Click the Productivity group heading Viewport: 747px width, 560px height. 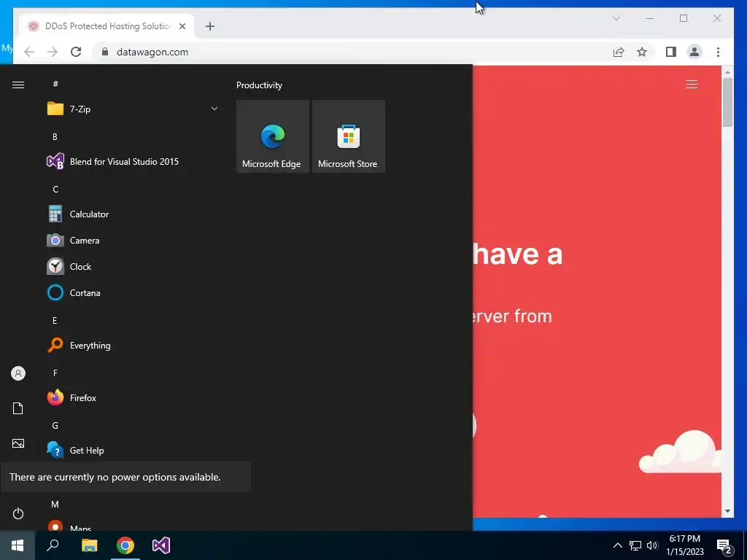tap(259, 85)
